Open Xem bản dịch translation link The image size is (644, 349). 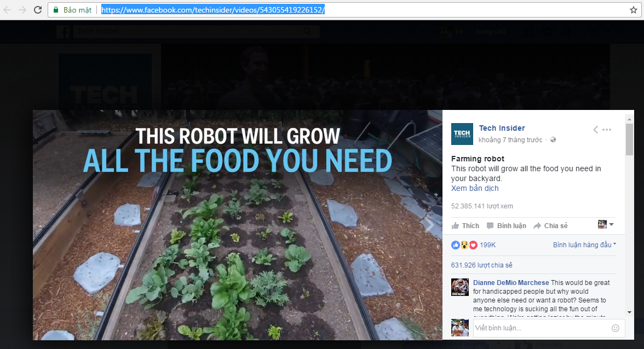click(x=475, y=188)
